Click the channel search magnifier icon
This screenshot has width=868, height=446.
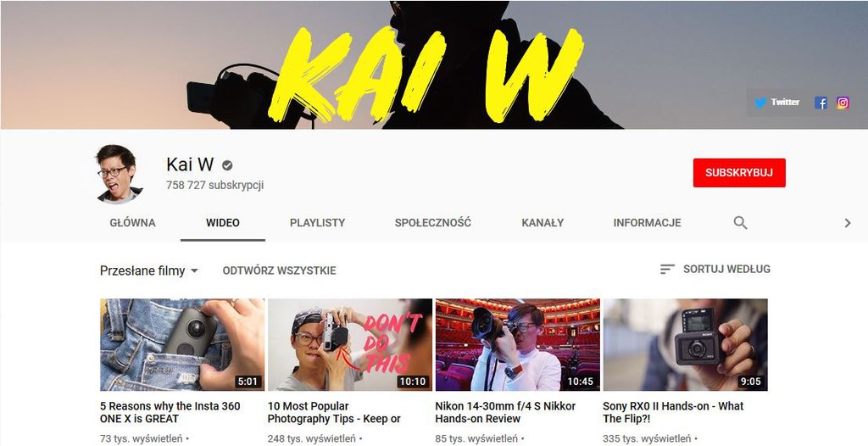(x=740, y=223)
